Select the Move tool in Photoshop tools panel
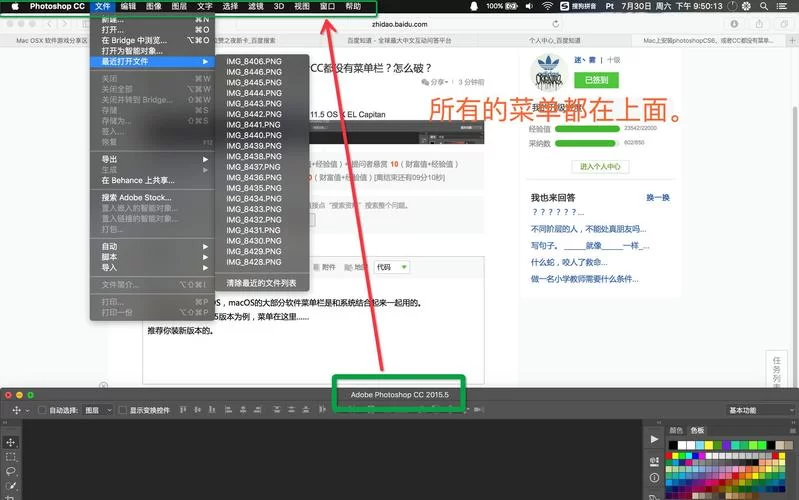799x500 pixels. coord(11,442)
